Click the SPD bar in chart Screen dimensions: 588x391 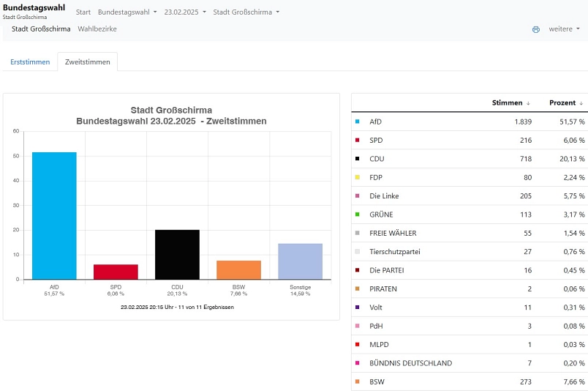(x=116, y=272)
